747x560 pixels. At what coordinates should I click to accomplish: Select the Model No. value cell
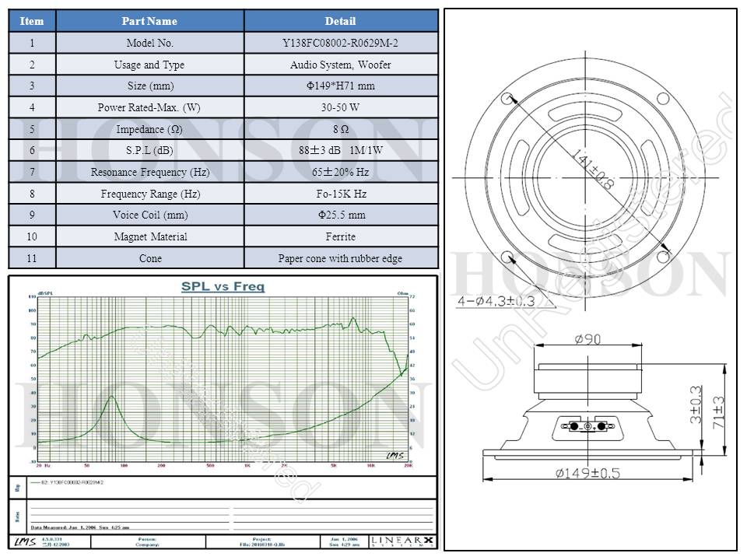click(341, 44)
